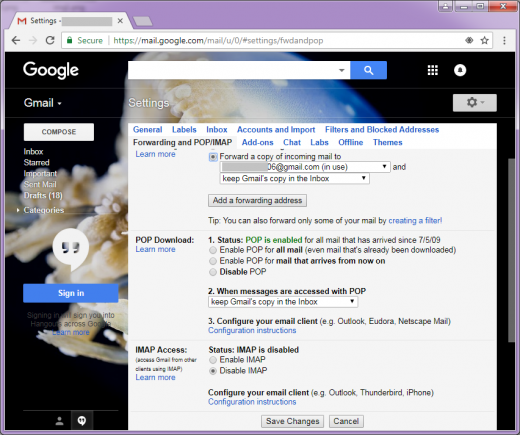
Task: Open the Google apps grid
Action: [433, 70]
